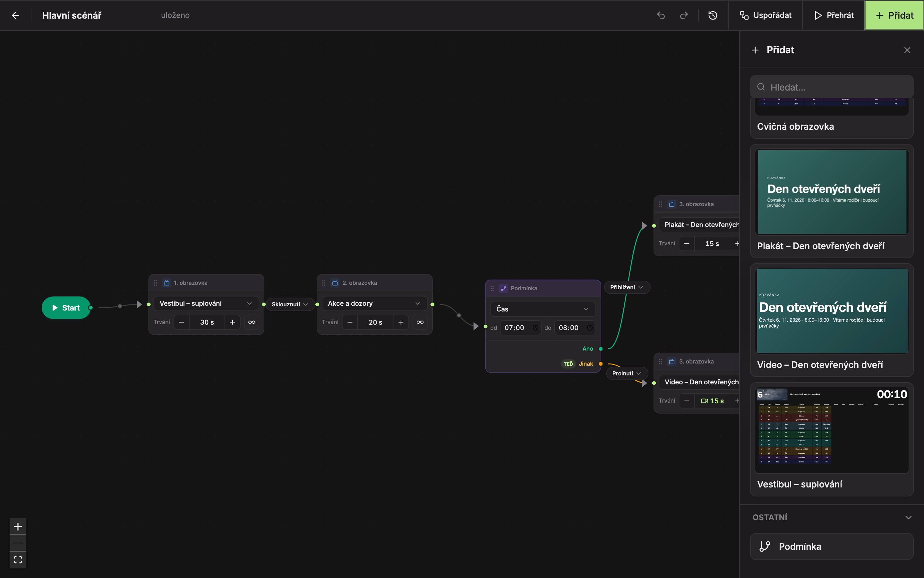
Task: Increase duration of 2. obrazovka
Action: click(x=400, y=322)
